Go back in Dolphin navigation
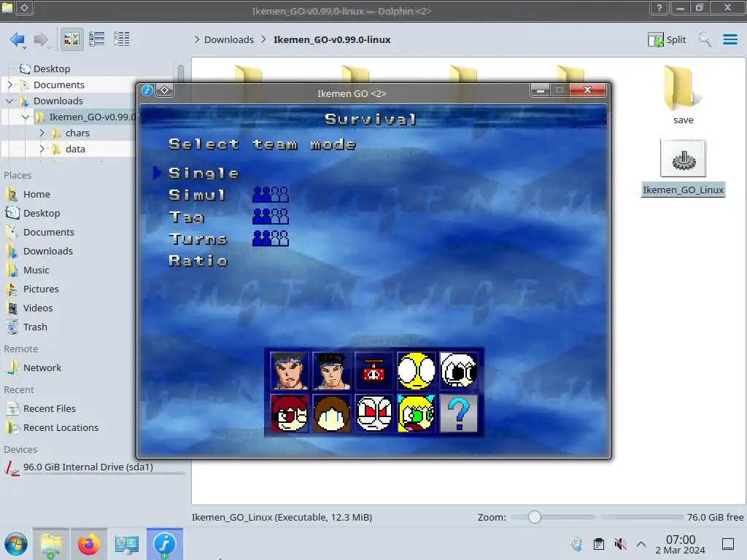This screenshot has height=560, width=747. [18, 39]
